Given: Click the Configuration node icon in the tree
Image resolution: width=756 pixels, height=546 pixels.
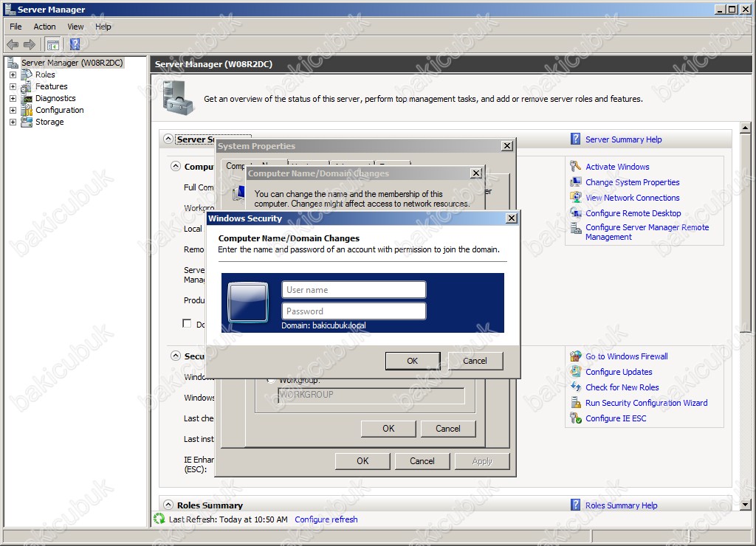Looking at the screenshot, I should coord(27,111).
